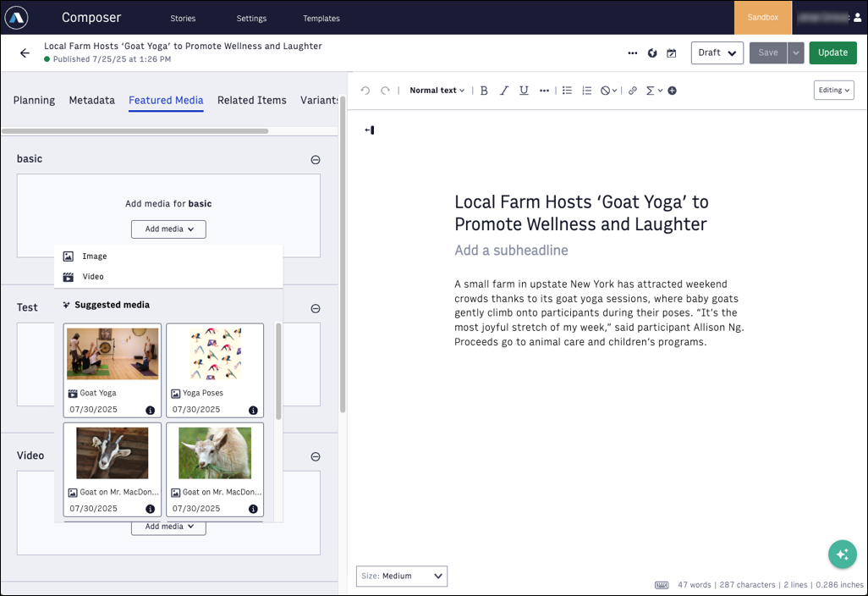868x596 pixels.
Task: Open the AI sparkle assistant button
Action: (x=843, y=554)
